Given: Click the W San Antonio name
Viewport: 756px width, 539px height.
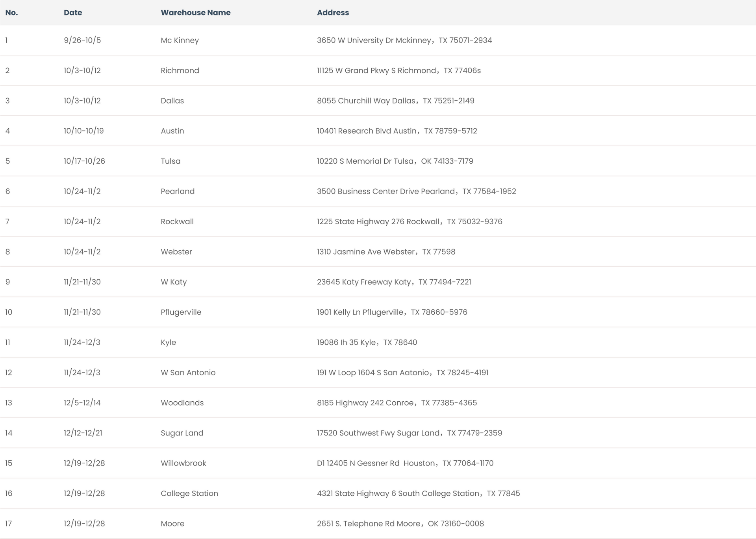Looking at the screenshot, I should [188, 373].
